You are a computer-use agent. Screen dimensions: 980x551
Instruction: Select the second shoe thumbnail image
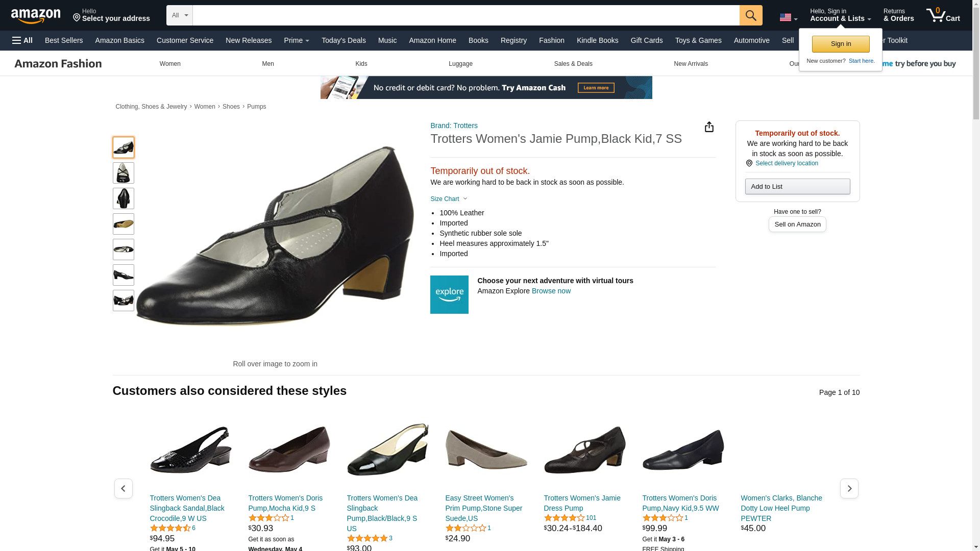tap(124, 173)
